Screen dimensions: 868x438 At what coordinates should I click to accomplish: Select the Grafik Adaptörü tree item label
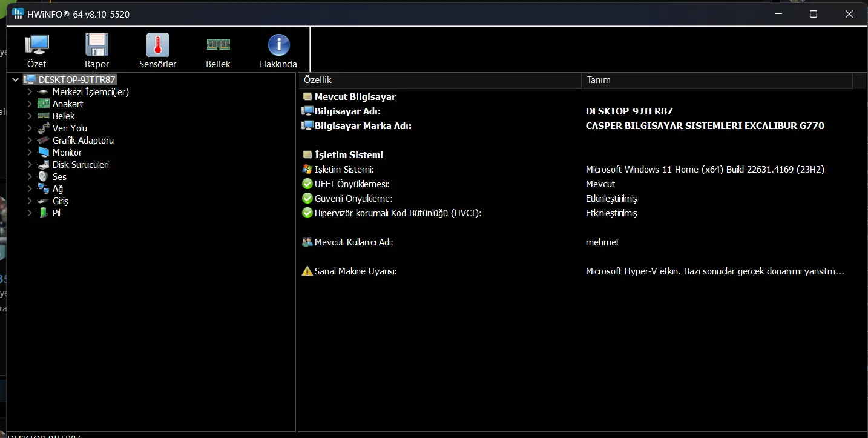coord(83,141)
